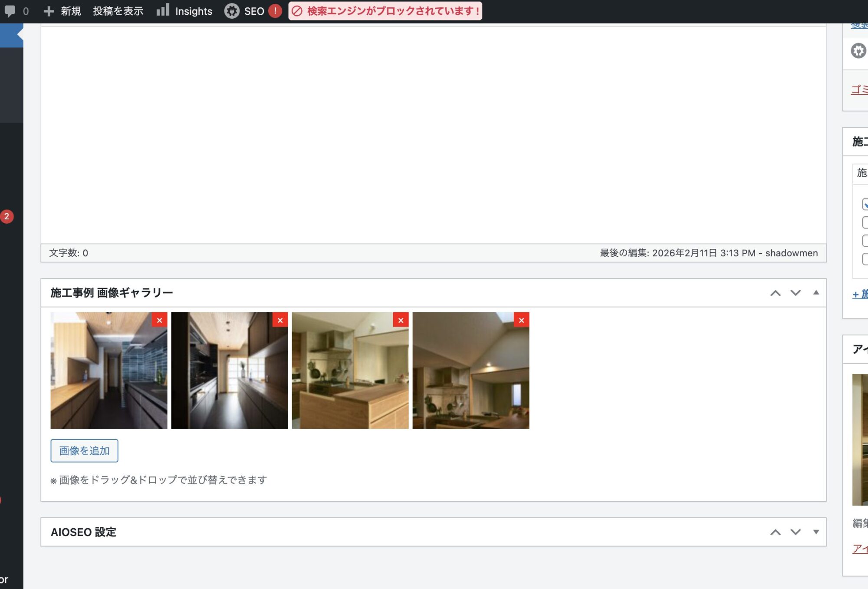Move the 画像ギャラリー panel down
This screenshot has width=868, height=589.
[x=795, y=293]
